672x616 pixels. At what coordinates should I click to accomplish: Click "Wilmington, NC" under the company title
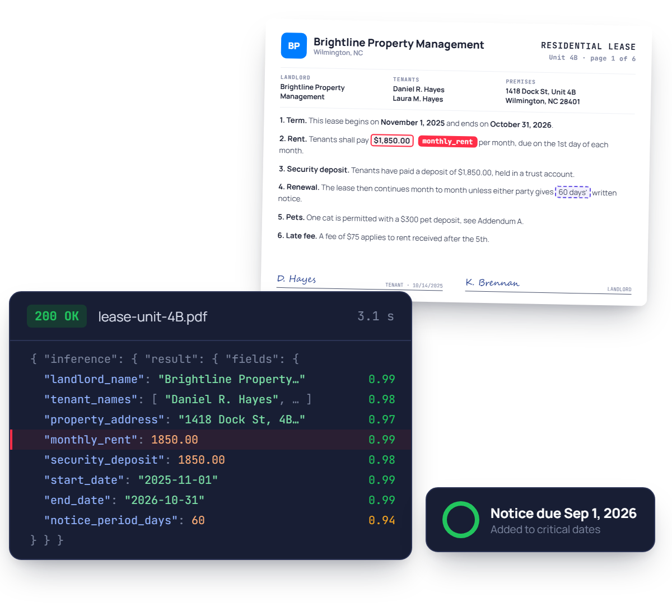click(338, 53)
